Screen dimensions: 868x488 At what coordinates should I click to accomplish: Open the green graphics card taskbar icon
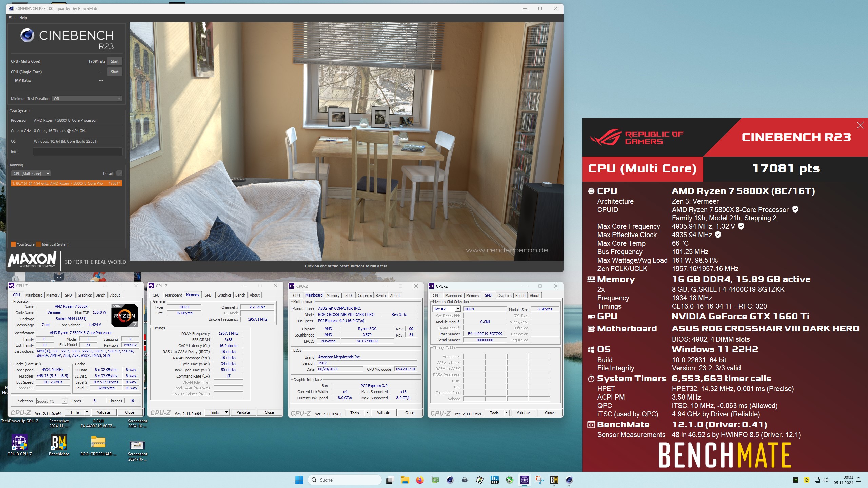pos(435,480)
